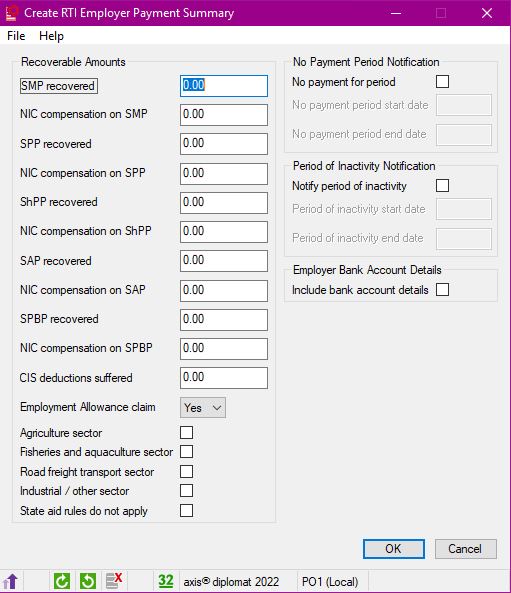511x593 pixels.
Task: Open the File menu
Action: coord(16,36)
